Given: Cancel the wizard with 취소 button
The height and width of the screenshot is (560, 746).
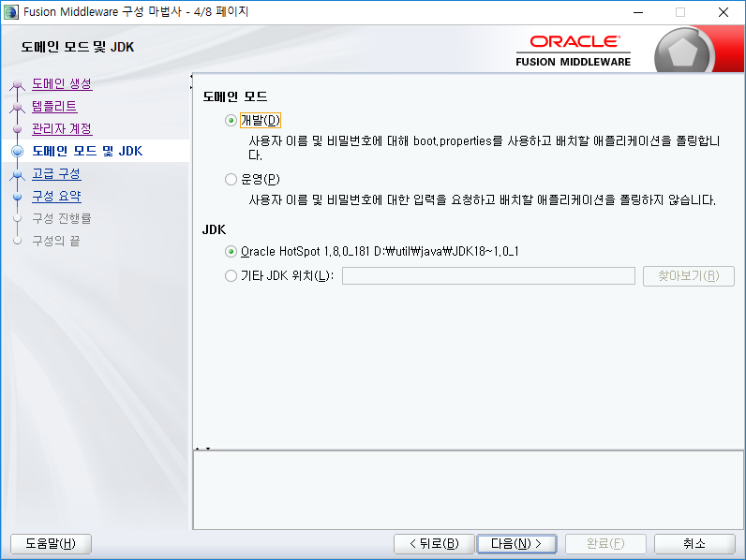Looking at the screenshot, I should [x=694, y=543].
